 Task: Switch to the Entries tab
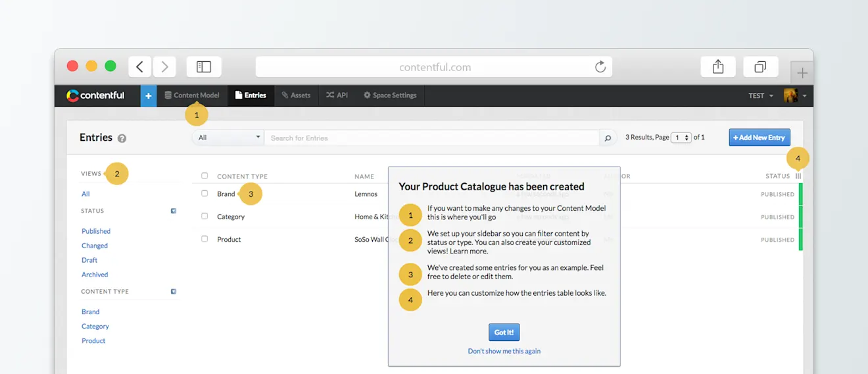pyautogui.click(x=251, y=95)
